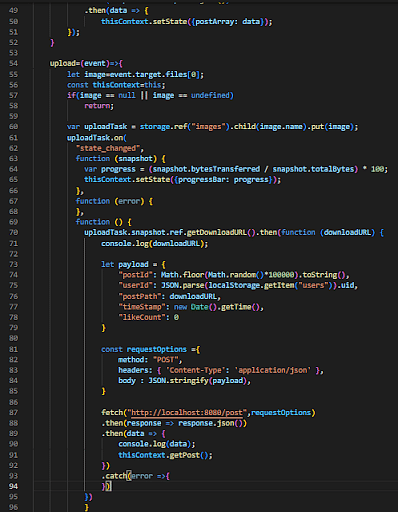Click 'postArray: data' on line 50
Screen dimensions: 398x512
[x=228, y=22]
